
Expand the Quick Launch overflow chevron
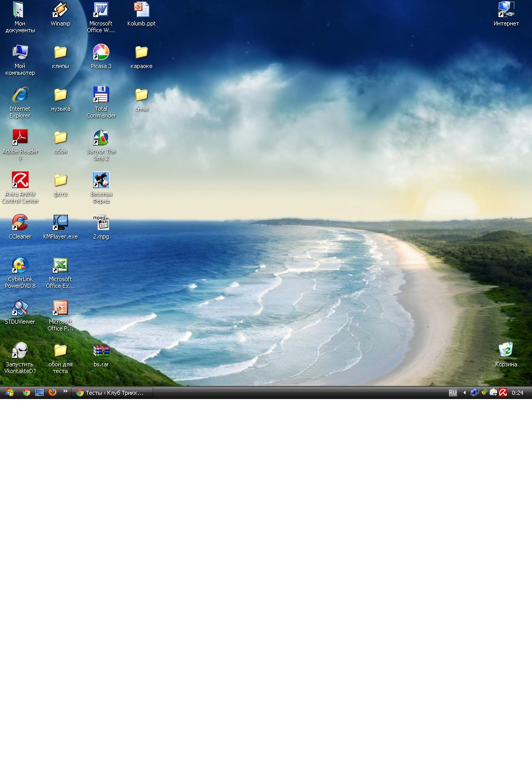point(65,391)
